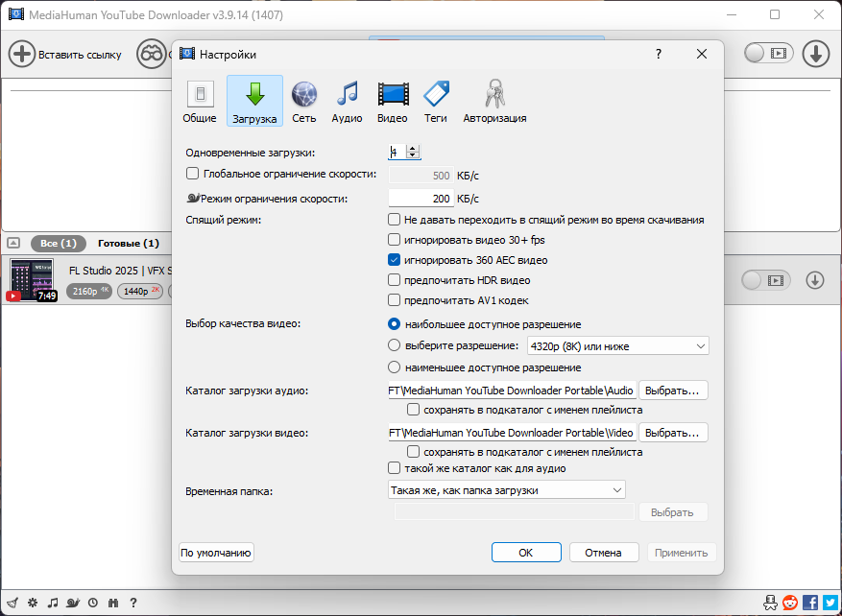
Task: Click the snail speed limit icon at bottom
Action: point(73,602)
